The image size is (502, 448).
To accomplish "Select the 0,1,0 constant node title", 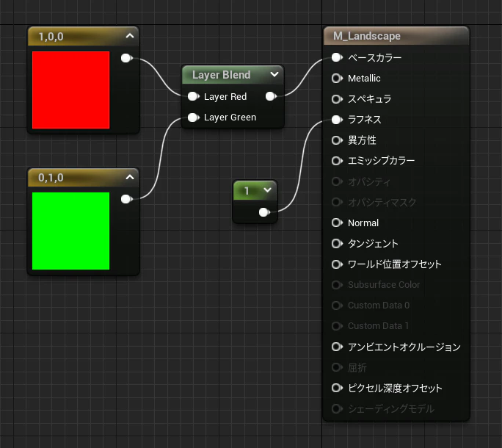I will point(51,178).
